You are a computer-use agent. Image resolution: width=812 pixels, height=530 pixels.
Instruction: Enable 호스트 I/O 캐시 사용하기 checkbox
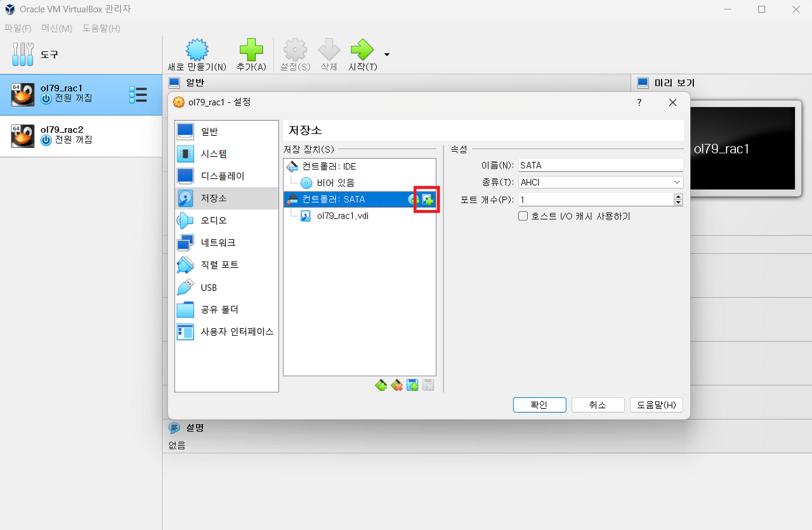[523, 216]
